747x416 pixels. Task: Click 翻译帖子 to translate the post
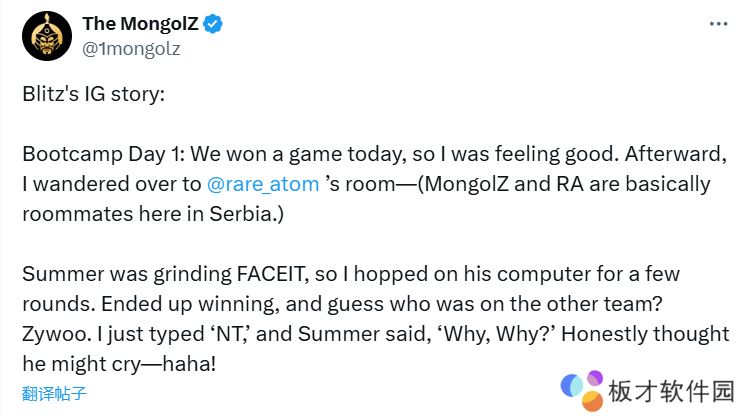click(x=55, y=392)
